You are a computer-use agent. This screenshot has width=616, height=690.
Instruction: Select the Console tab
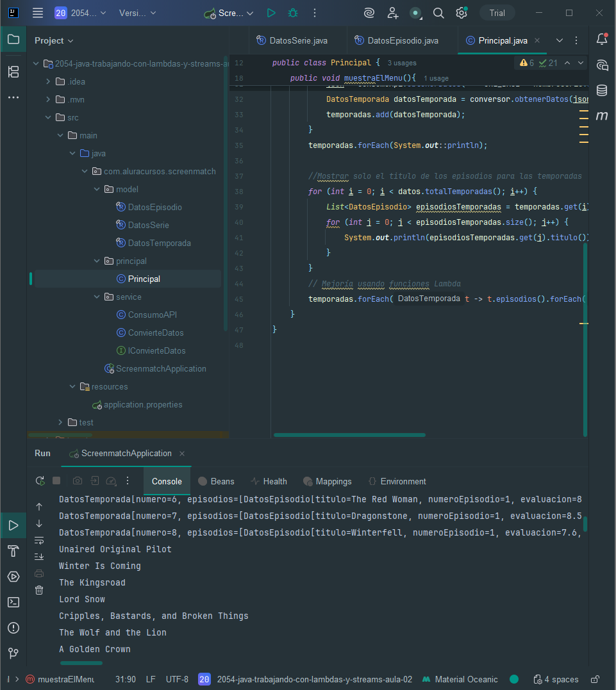[167, 481]
